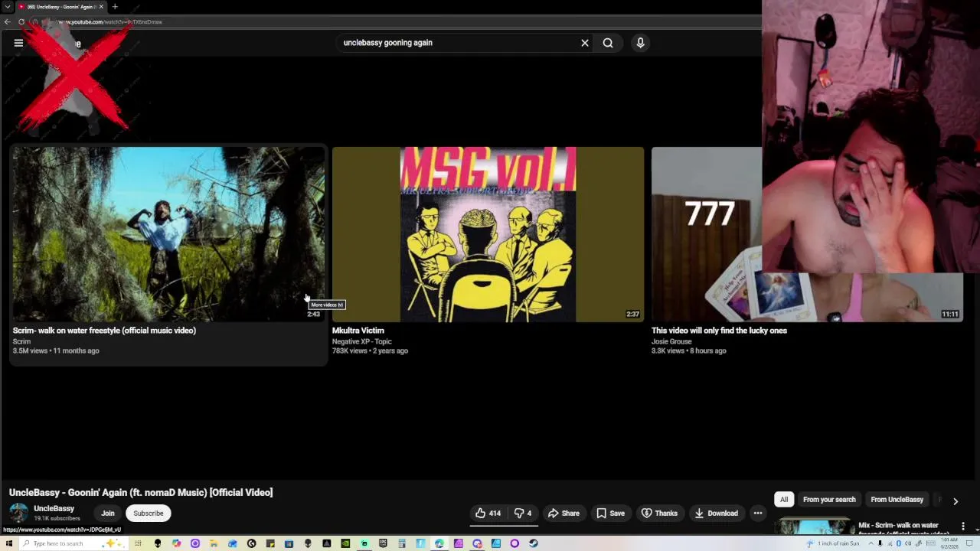Open the '1 inch of rain Sun' weather widget
Image resolution: width=980 pixels, height=551 pixels.
coord(833,543)
